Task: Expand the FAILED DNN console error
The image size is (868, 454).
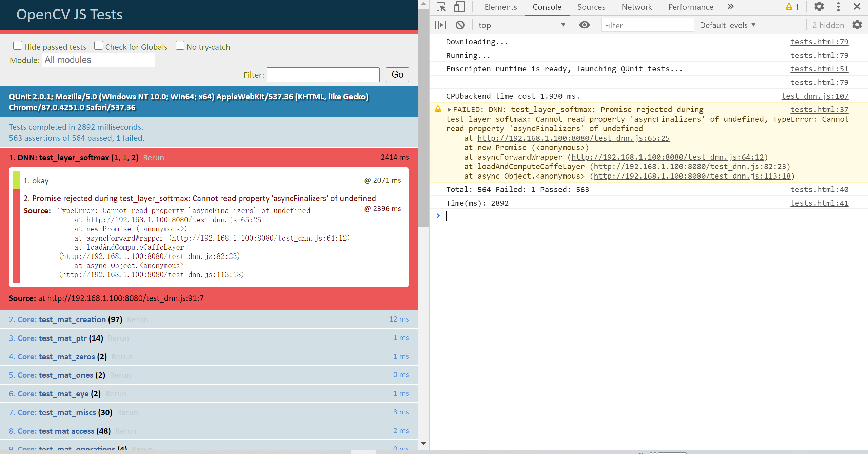Action: tap(449, 109)
